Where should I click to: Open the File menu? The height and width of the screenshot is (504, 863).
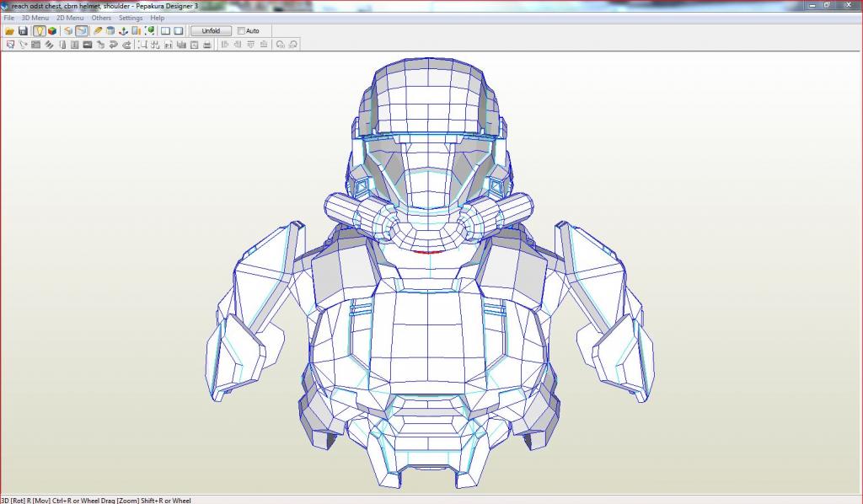pyautogui.click(x=8, y=18)
